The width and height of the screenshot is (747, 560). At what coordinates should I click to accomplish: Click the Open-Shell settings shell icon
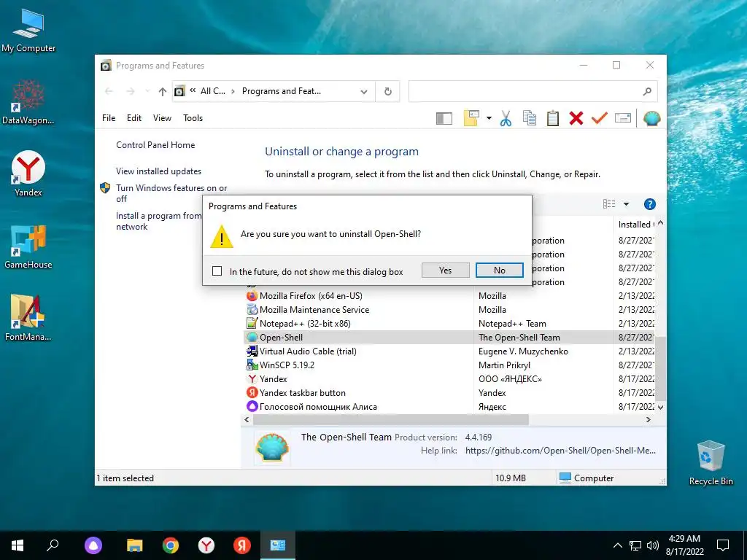tap(651, 118)
